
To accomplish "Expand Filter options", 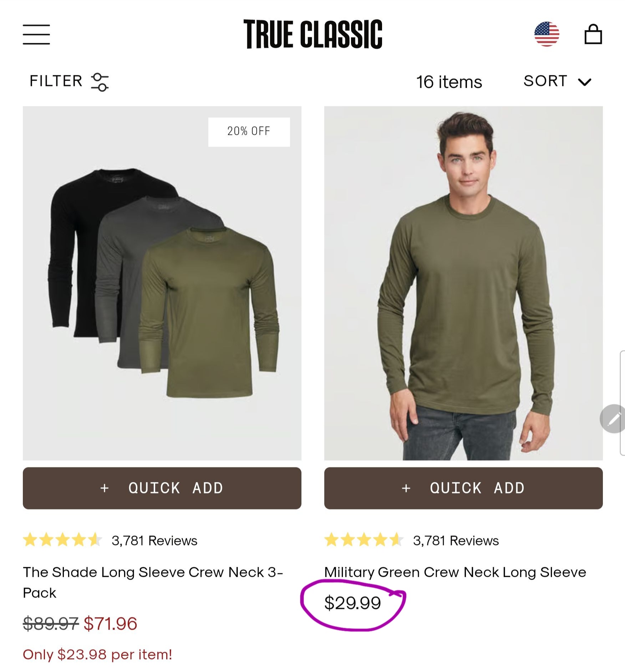I will (x=56, y=81).
